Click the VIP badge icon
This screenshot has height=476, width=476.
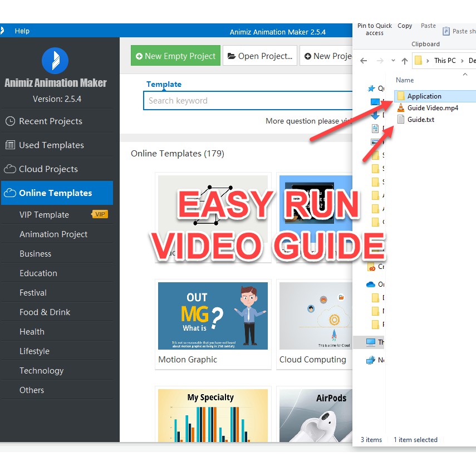tap(100, 215)
